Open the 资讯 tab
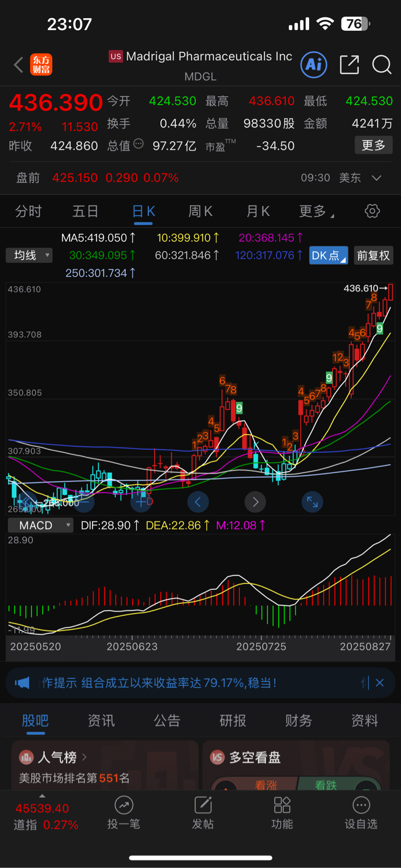Image resolution: width=401 pixels, height=868 pixels. pyautogui.click(x=101, y=721)
